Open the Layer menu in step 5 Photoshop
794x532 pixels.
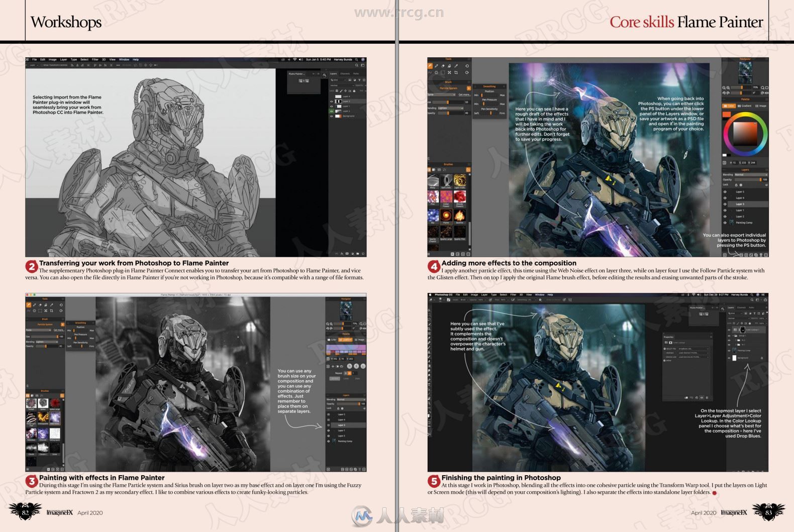tap(484, 295)
